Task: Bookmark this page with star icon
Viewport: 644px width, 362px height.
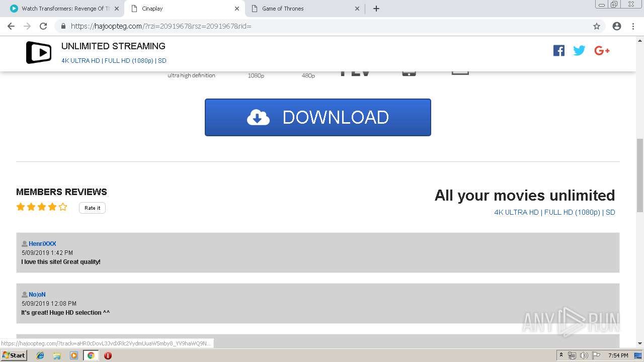Action: click(597, 26)
